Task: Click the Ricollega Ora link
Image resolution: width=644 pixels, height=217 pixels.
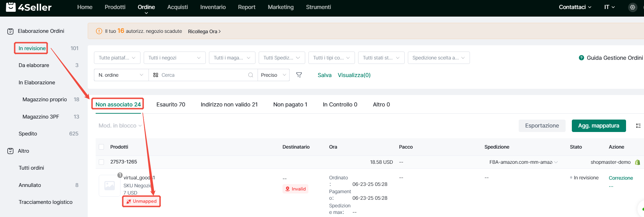Action: tap(204, 31)
